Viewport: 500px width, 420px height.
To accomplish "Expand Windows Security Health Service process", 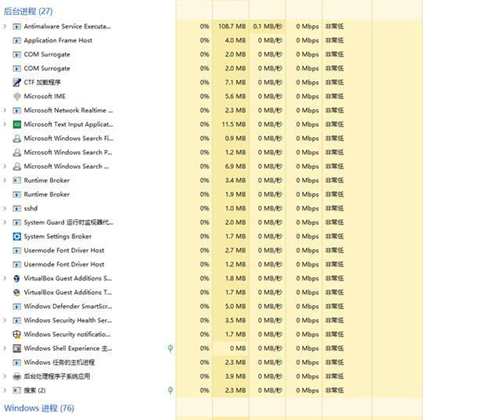I will pyautogui.click(x=5, y=320).
